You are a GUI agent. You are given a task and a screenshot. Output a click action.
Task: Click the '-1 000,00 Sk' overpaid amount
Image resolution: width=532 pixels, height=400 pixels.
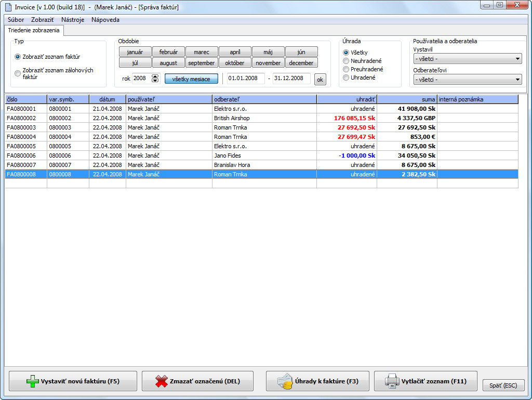click(x=357, y=156)
